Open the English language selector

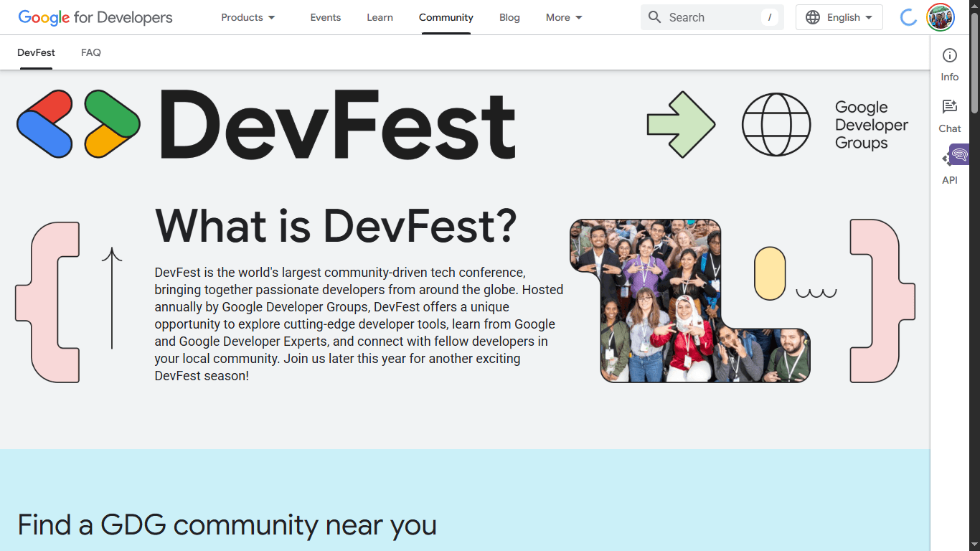(839, 17)
